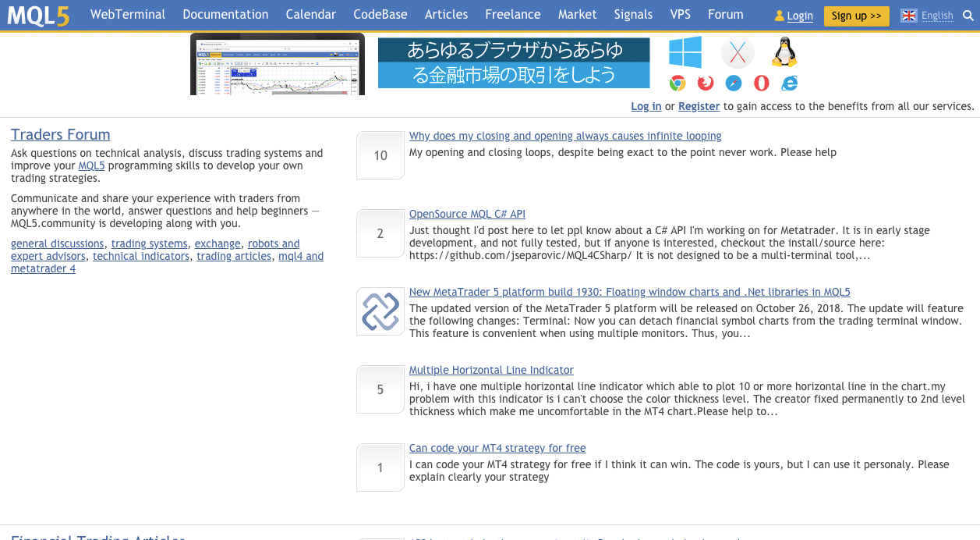Open the technical indicators category link

(141, 256)
